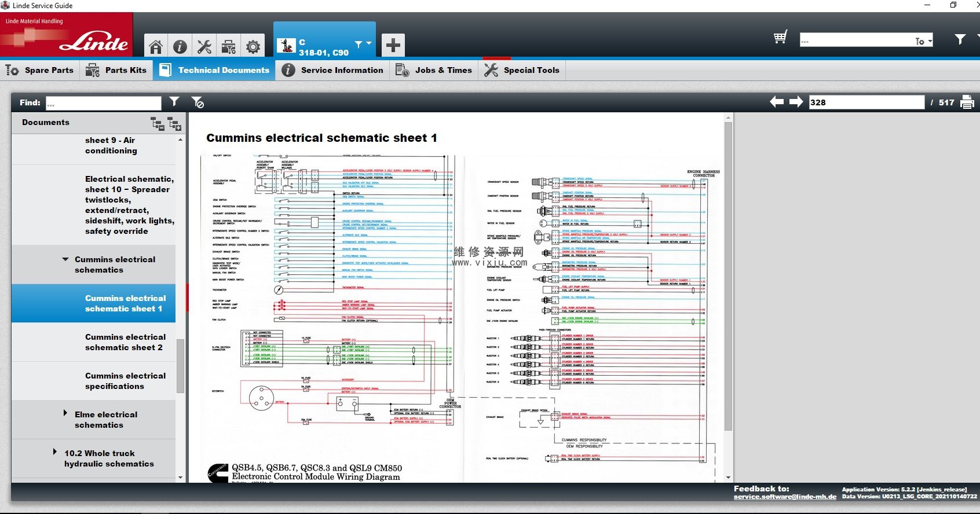Expand Elme electrical schematics node
980x514 pixels.
(x=65, y=413)
